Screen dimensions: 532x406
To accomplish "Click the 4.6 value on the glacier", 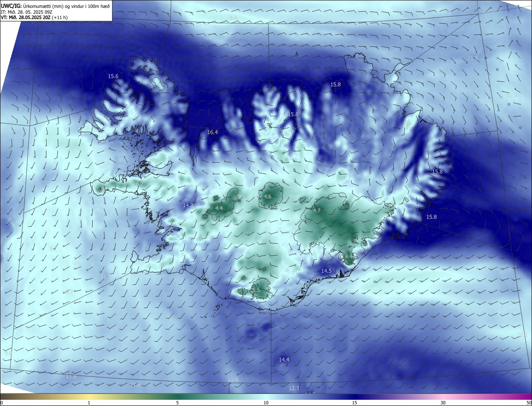I will (x=268, y=197).
